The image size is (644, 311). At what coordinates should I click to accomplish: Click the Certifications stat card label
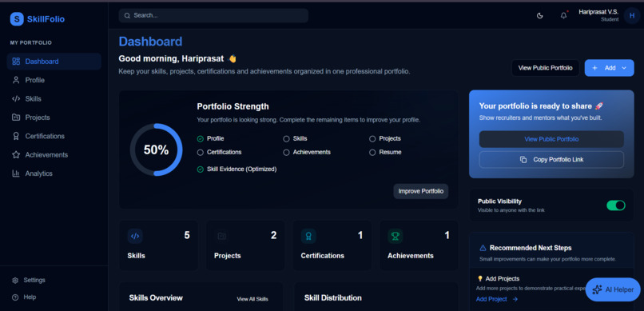(323, 256)
